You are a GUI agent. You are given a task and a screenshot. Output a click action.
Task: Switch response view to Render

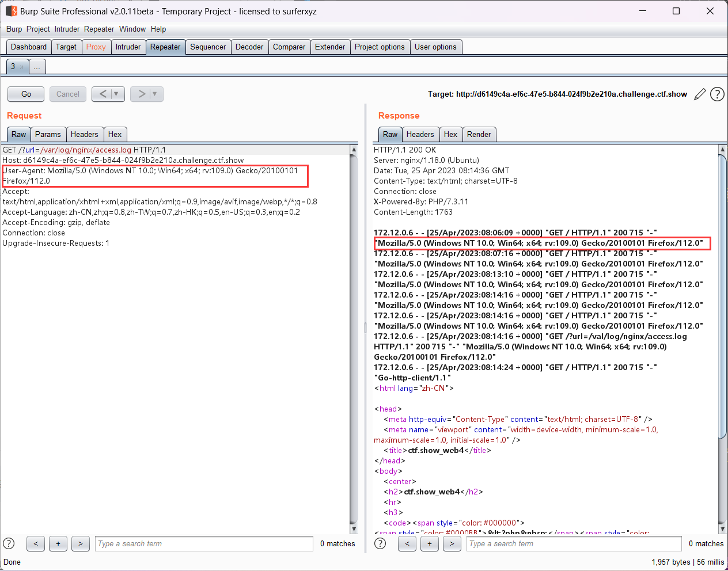(479, 134)
